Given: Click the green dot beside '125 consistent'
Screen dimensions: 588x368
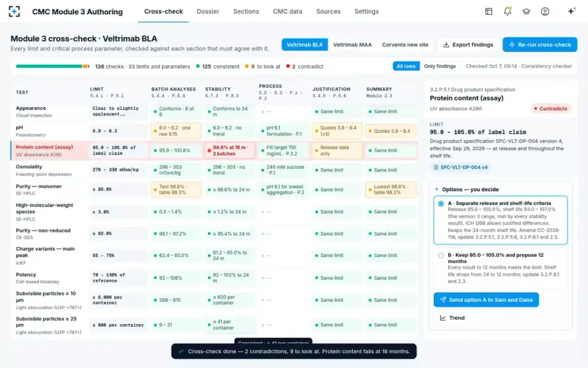Looking at the screenshot, I should [x=197, y=66].
